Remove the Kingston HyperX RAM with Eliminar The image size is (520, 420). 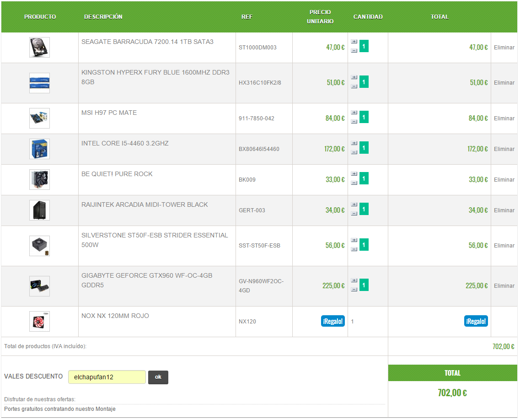pyautogui.click(x=504, y=83)
